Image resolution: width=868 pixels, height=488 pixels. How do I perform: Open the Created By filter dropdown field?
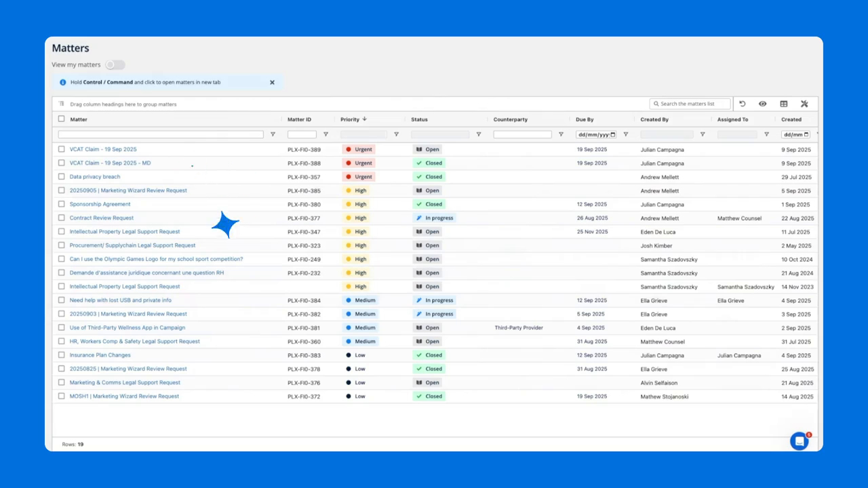click(667, 134)
